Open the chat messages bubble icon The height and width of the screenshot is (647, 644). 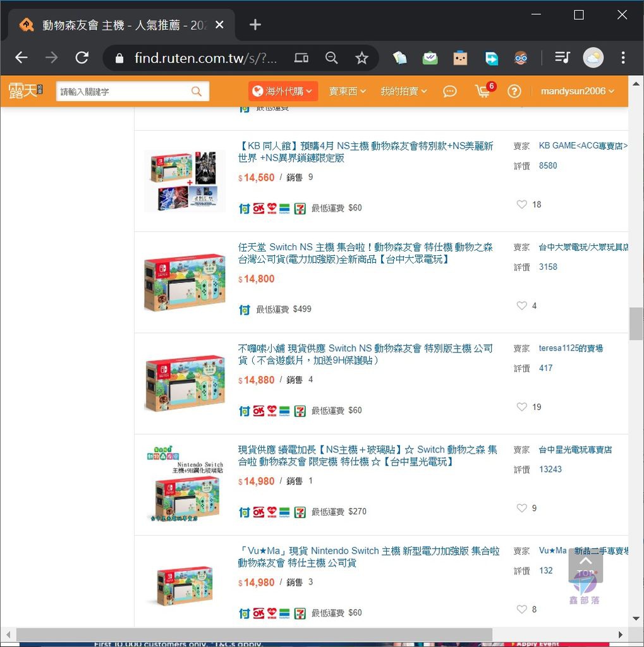click(449, 91)
